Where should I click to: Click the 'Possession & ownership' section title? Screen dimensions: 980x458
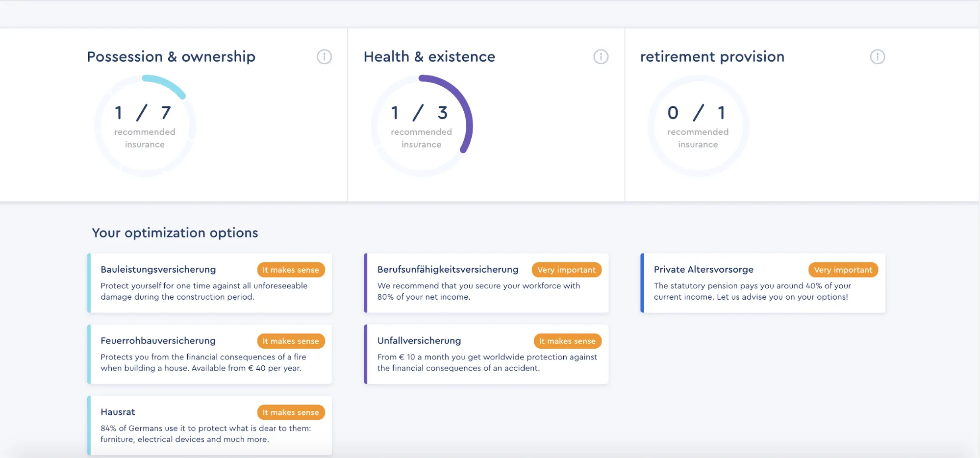[171, 57]
